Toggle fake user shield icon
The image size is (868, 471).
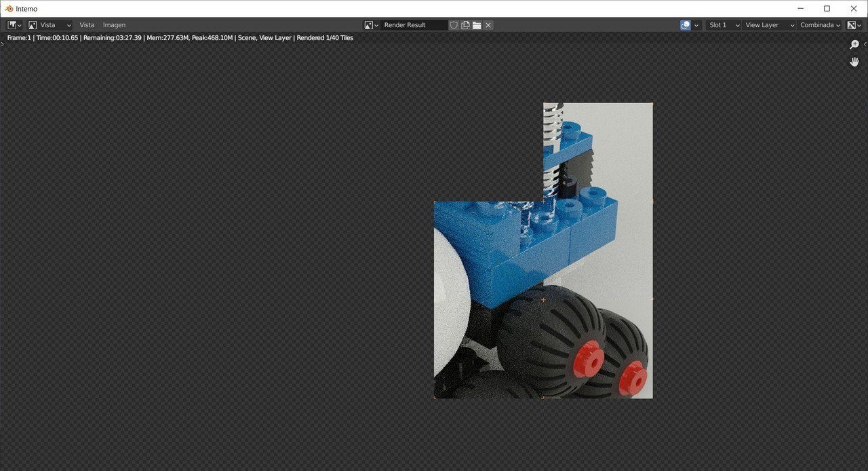pyautogui.click(x=454, y=25)
